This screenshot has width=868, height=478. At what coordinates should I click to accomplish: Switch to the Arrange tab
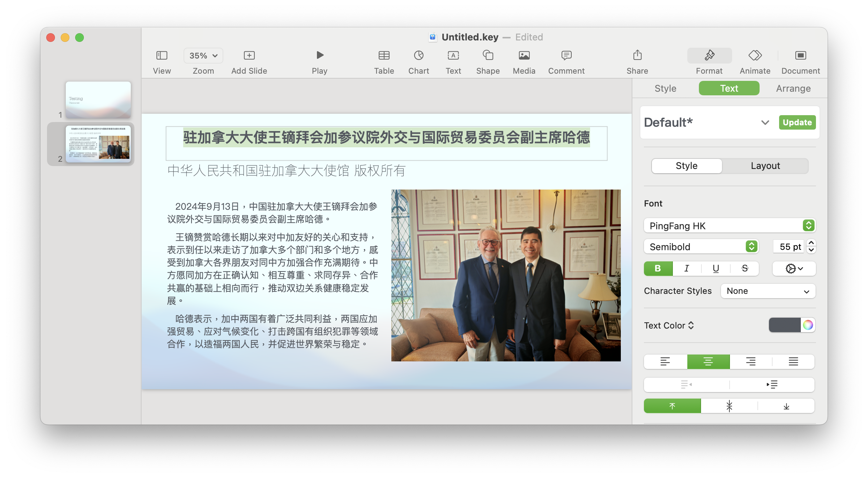(x=793, y=88)
